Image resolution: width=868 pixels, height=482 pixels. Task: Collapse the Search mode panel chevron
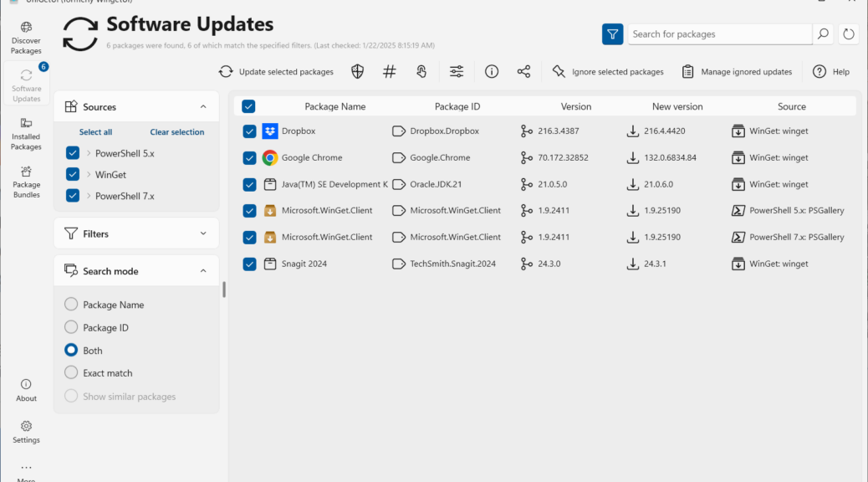tap(203, 271)
